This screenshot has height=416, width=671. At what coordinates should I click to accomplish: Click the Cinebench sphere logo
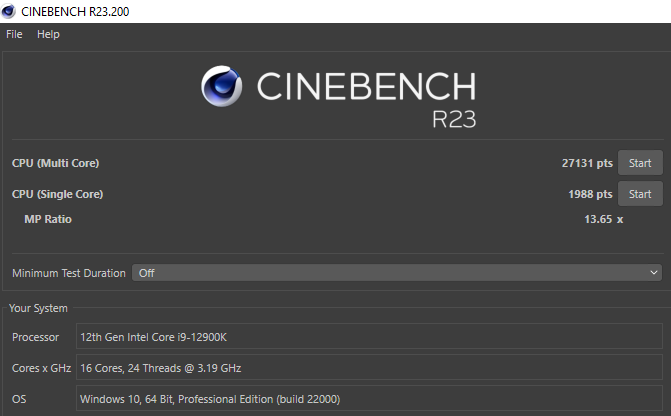tap(222, 86)
